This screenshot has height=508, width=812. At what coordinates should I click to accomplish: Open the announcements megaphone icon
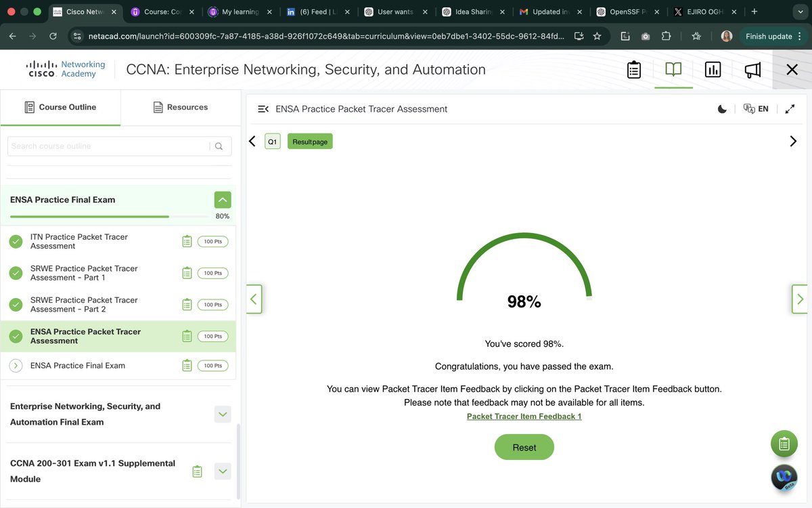(x=752, y=69)
